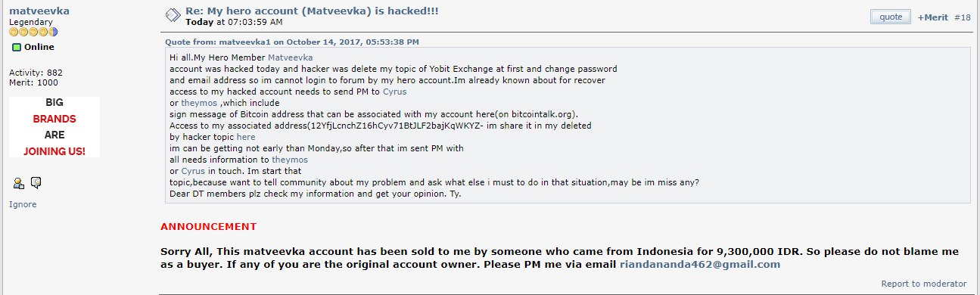
Task: Click the quote button
Action: [x=891, y=17]
